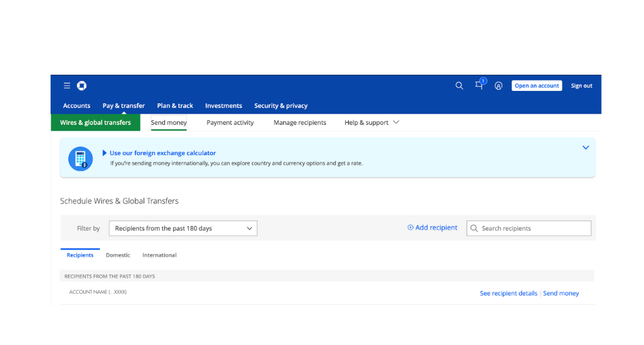Open the search magnifier in header
The image size is (644, 345).
click(x=459, y=86)
